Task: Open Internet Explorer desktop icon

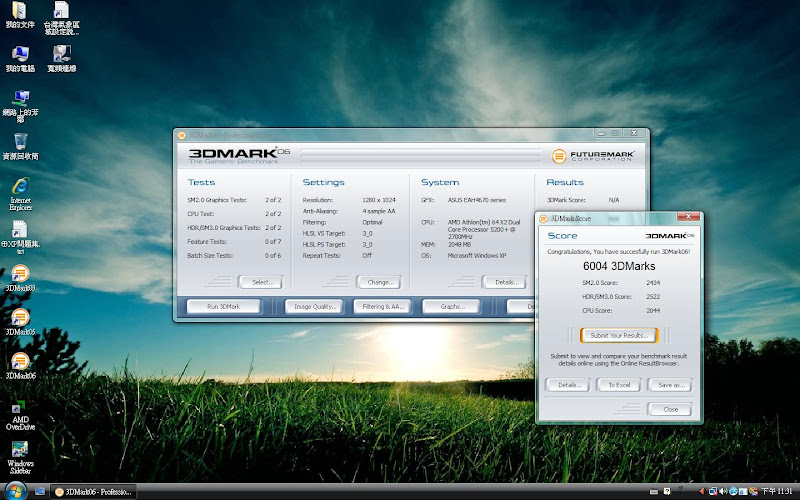Action: point(20,187)
